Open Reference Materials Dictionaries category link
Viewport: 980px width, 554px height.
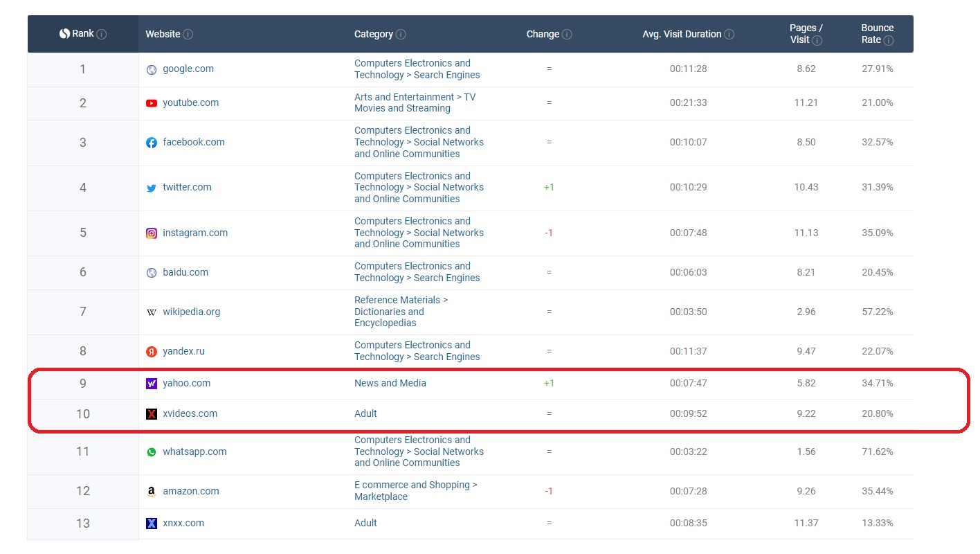[401, 312]
